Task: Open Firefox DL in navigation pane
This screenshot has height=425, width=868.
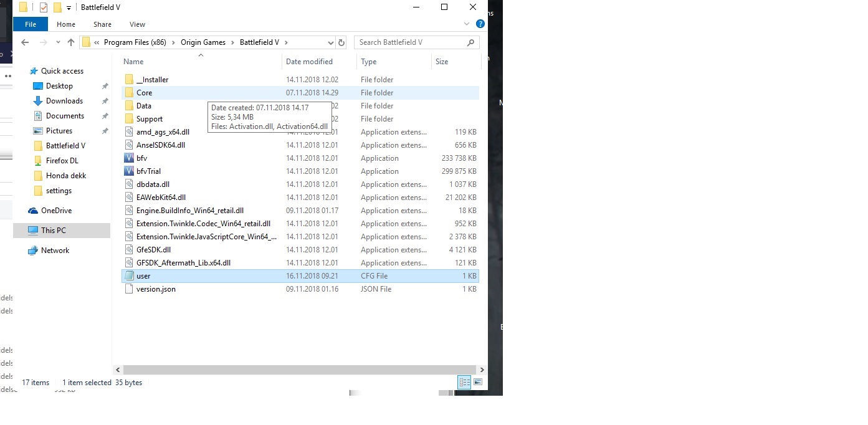Action: [x=62, y=161]
